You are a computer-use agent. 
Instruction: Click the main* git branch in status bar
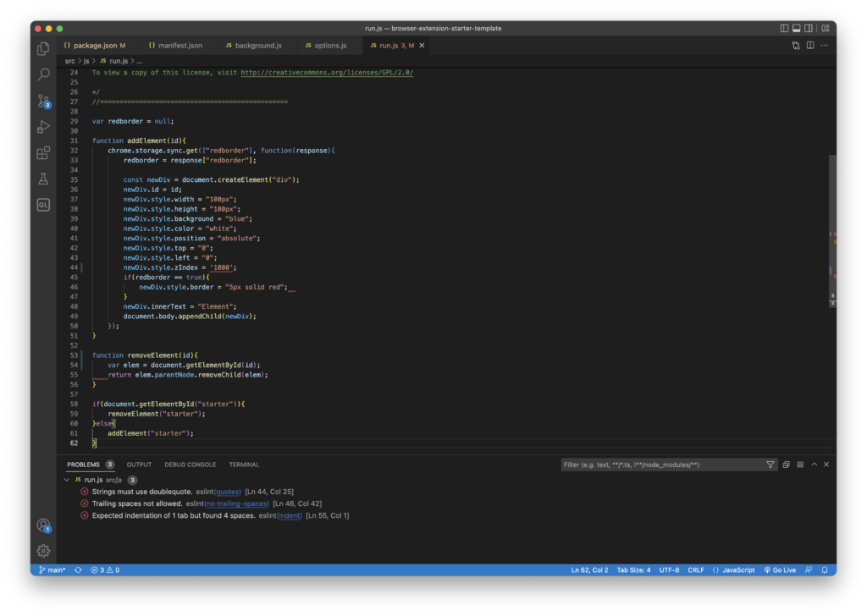point(52,570)
